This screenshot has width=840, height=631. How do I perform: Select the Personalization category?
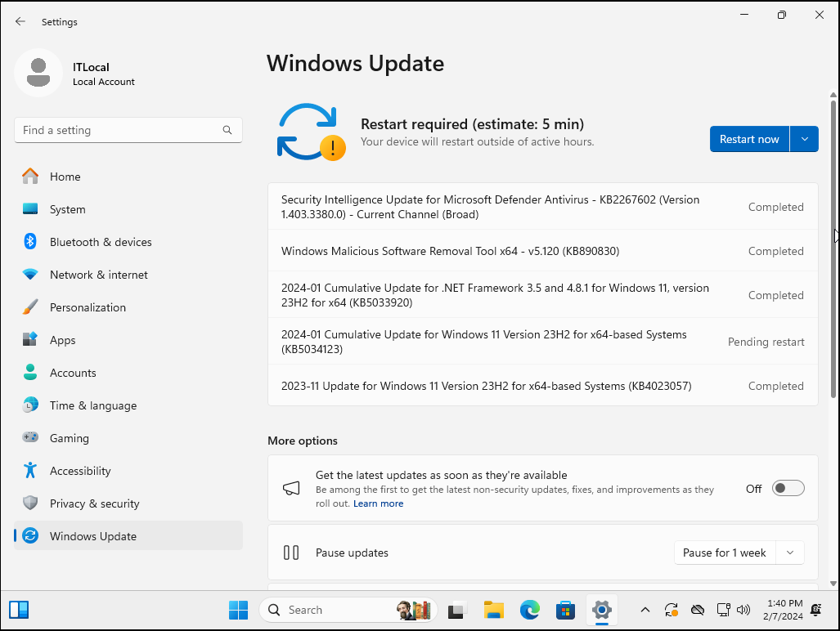point(128,307)
